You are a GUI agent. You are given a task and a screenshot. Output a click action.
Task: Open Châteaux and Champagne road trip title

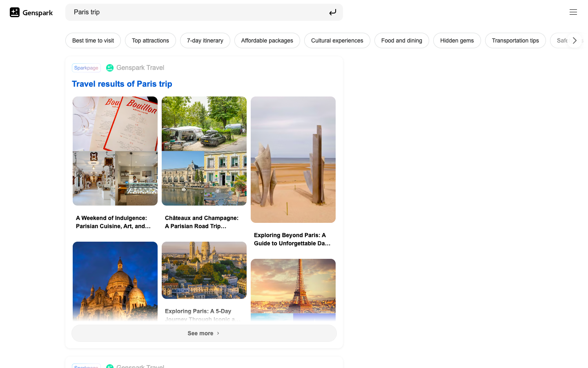point(202,222)
